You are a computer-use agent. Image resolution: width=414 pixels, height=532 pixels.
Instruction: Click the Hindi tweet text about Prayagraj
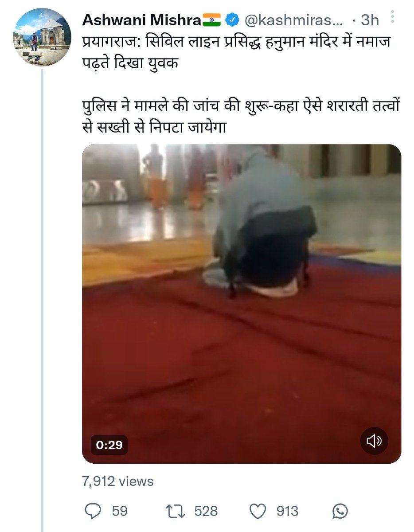pos(237,53)
